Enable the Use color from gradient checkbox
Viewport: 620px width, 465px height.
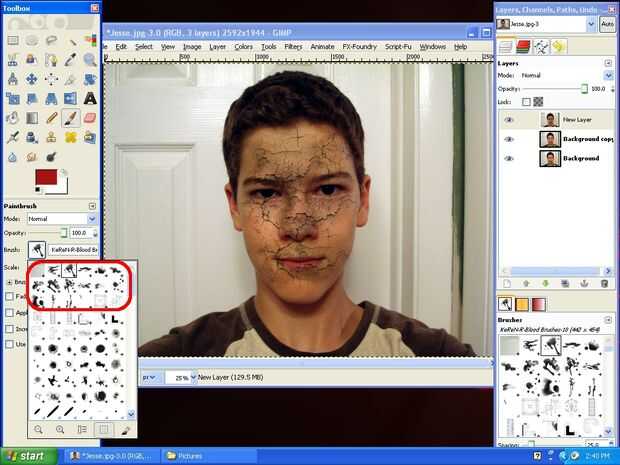[9, 344]
